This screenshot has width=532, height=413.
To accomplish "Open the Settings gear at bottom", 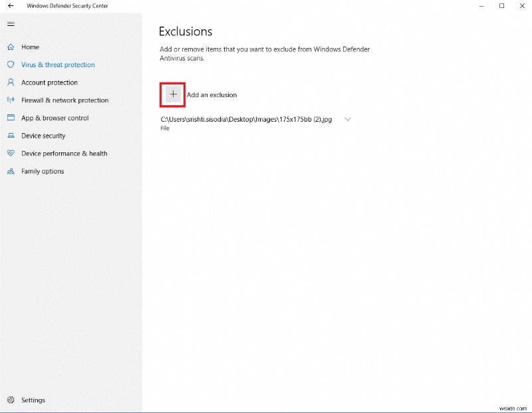I will coord(10,400).
